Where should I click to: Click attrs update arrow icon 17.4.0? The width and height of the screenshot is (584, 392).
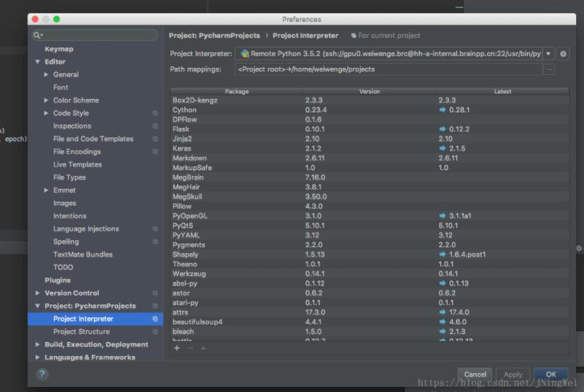[x=443, y=312]
